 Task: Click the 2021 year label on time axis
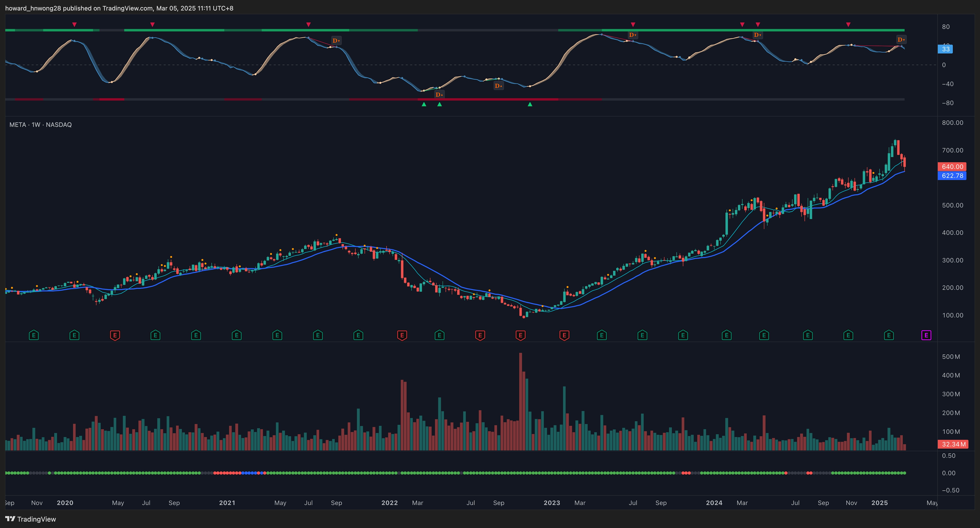pos(227,502)
